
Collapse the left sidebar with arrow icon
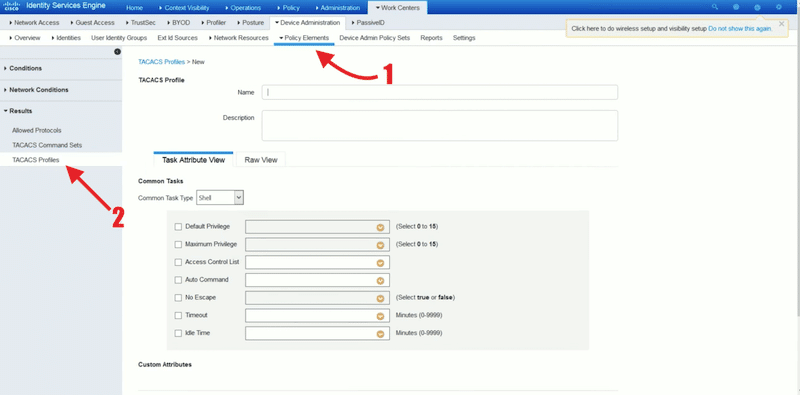coord(117,52)
